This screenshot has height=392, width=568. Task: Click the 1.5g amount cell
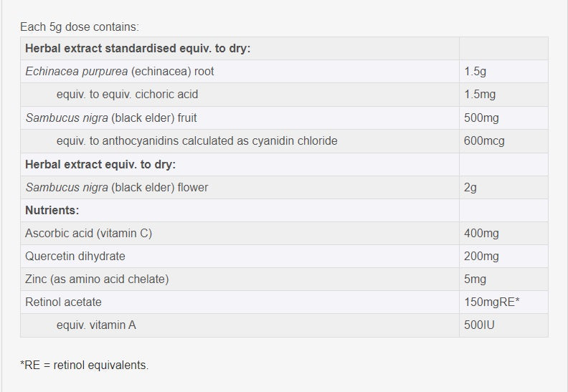tap(476, 72)
